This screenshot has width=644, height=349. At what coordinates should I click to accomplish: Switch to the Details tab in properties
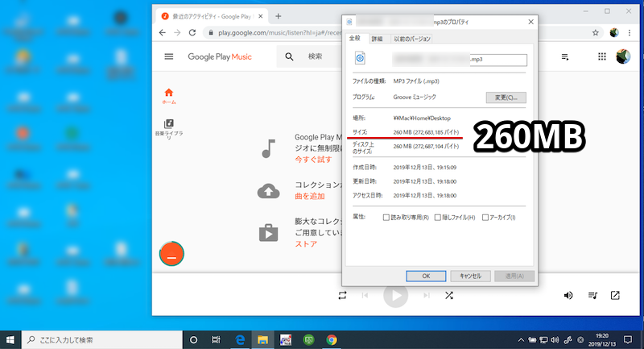(377, 39)
